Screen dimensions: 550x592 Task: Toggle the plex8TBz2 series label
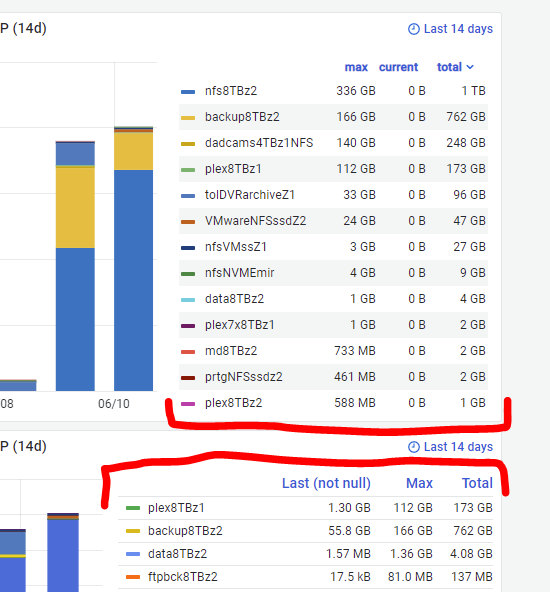click(x=233, y=403)
